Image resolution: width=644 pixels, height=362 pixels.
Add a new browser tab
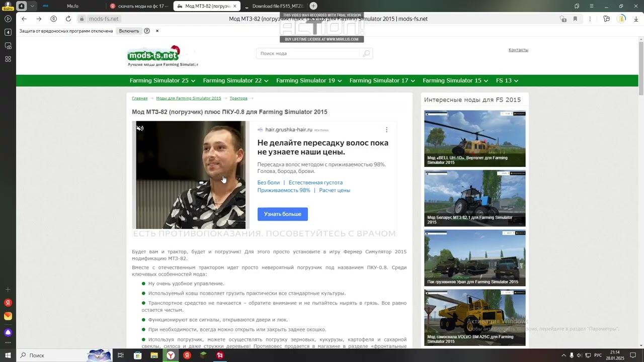[313, 6]
